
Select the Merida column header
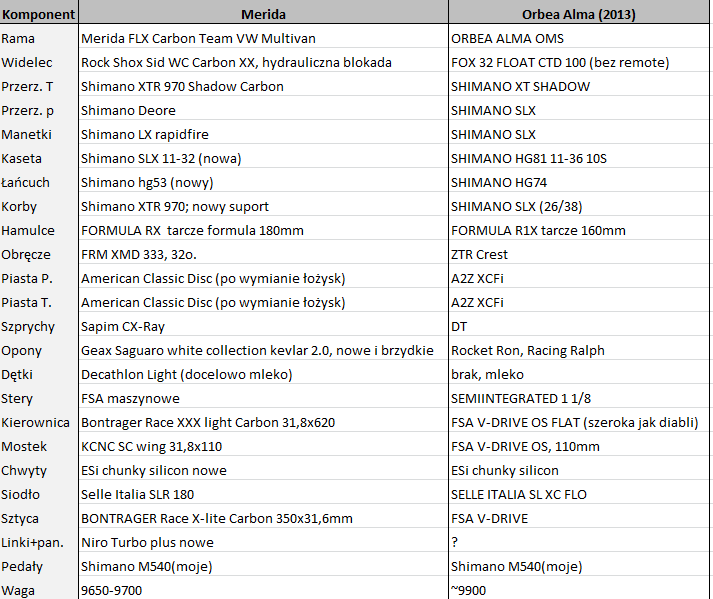(x=263, y=14)
